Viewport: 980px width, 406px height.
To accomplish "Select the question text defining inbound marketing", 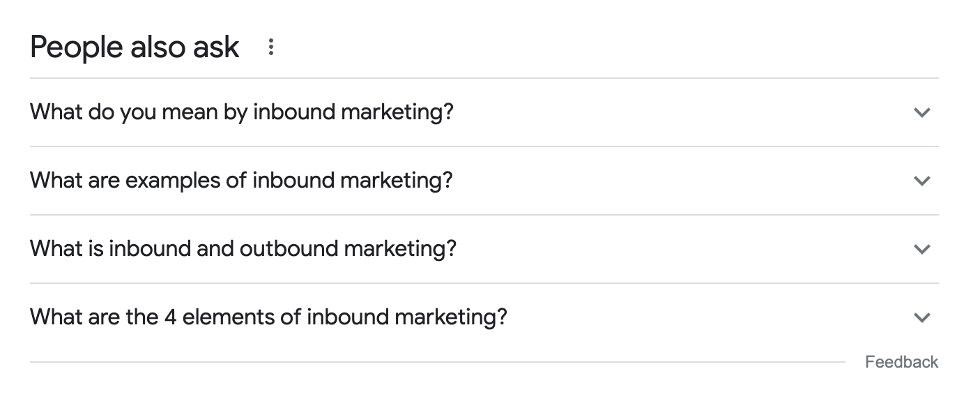I will (241, 112).
